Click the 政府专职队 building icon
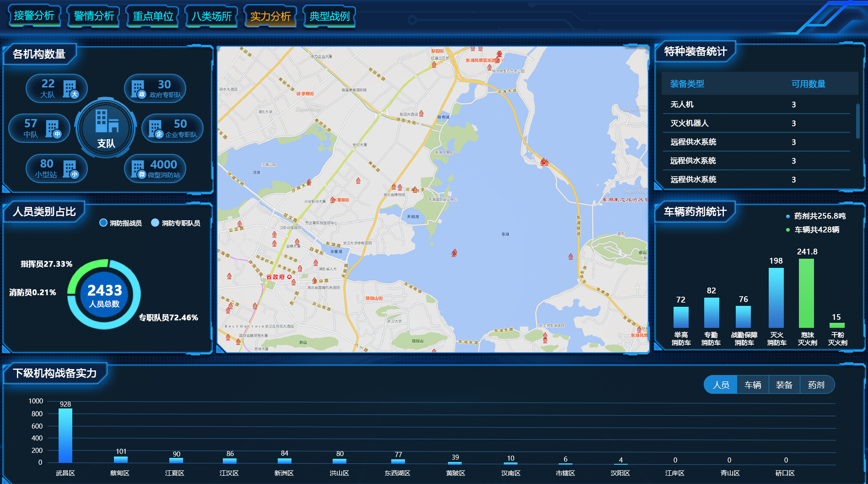 tap(138, 89)
